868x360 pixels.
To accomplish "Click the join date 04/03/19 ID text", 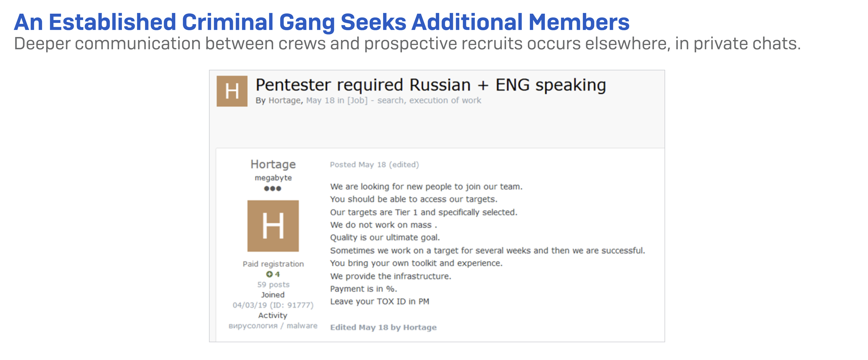I will (273, 305).
